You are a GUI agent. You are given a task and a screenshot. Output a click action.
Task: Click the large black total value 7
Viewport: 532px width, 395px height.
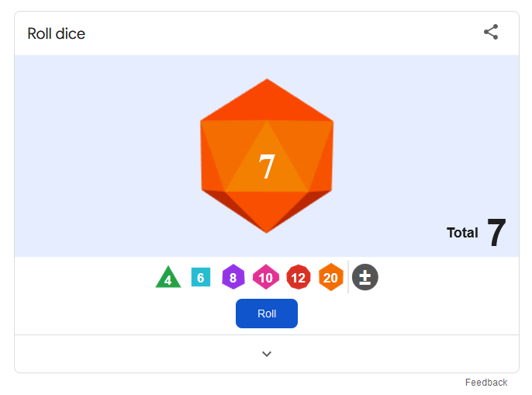pos(496,233)
